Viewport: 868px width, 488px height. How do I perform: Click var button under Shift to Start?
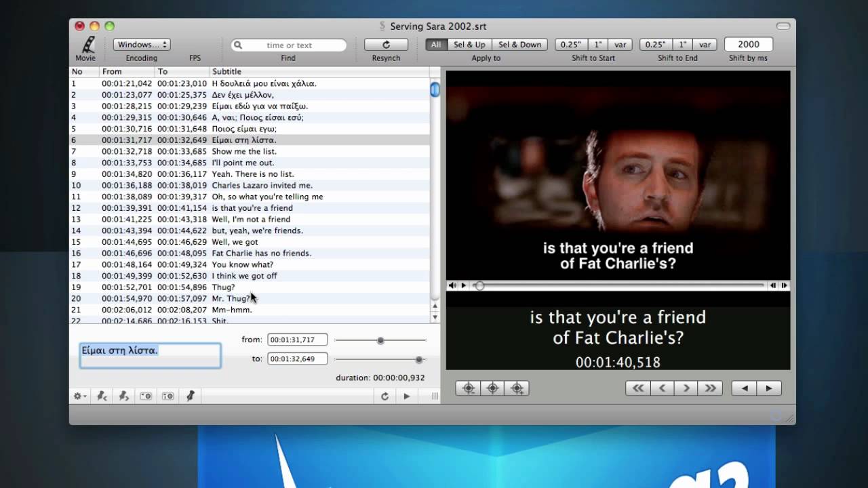point(620,45)
